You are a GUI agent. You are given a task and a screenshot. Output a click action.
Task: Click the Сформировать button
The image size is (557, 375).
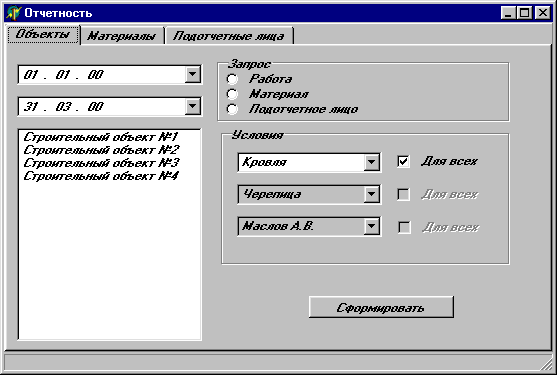coord(381,307)
